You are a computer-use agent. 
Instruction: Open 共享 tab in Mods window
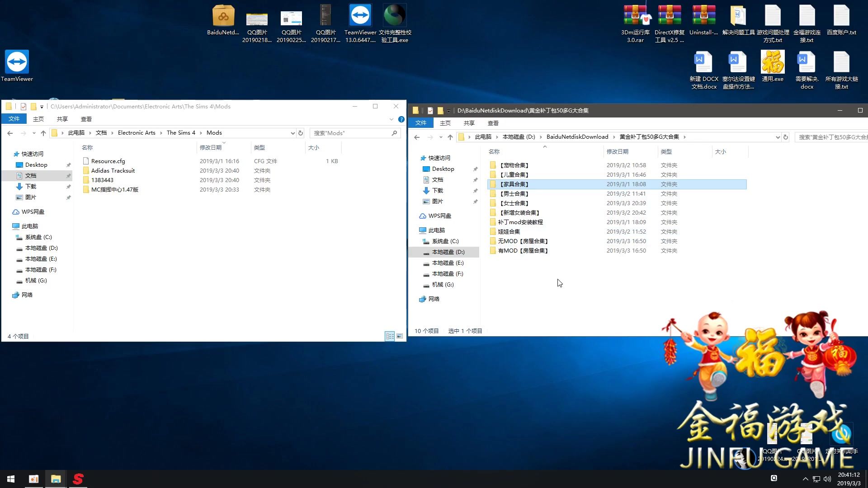click(62, 119)
